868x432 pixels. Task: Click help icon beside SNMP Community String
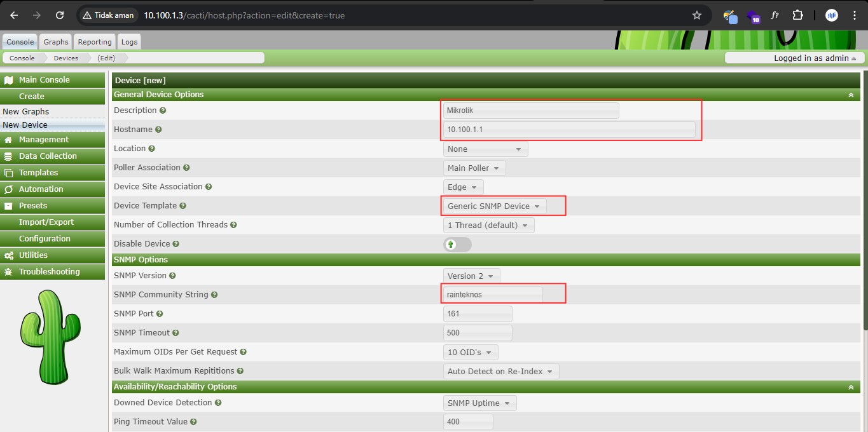pos(214,295)
